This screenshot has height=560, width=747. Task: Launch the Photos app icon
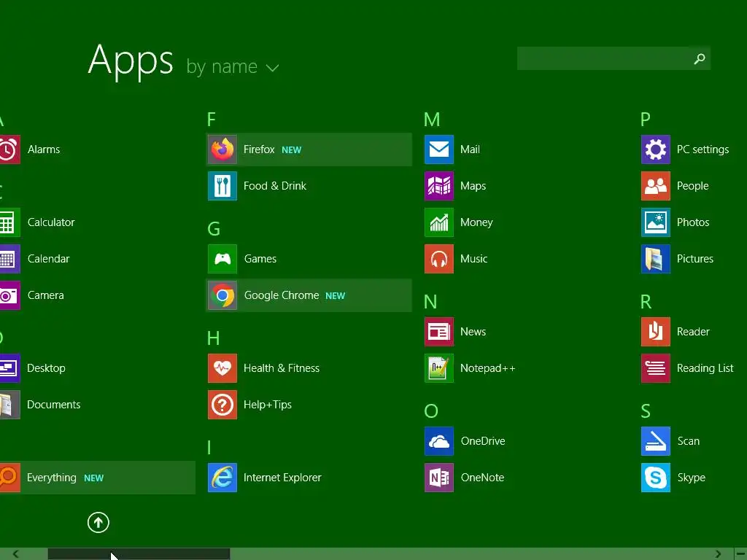(x=656, y=222)
